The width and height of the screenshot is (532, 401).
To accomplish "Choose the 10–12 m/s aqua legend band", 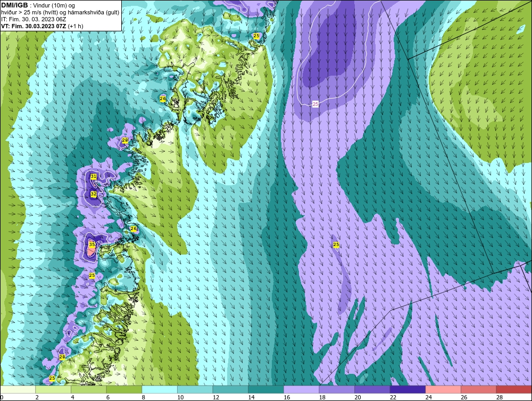I will pos(195,389).
